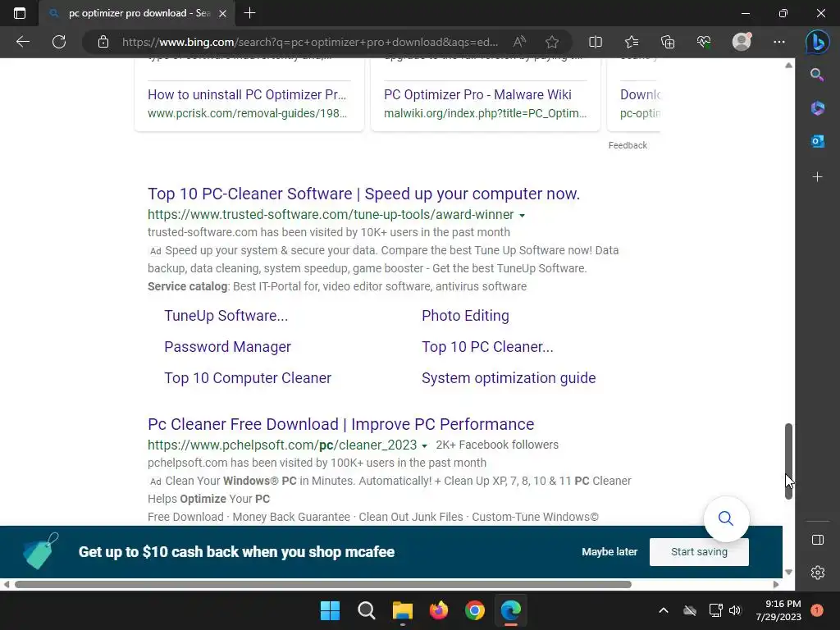Viewport: 840px width, 630px height.
Task: Open a new browser tab
Action: pyautogui.click(x=249, y=13)
